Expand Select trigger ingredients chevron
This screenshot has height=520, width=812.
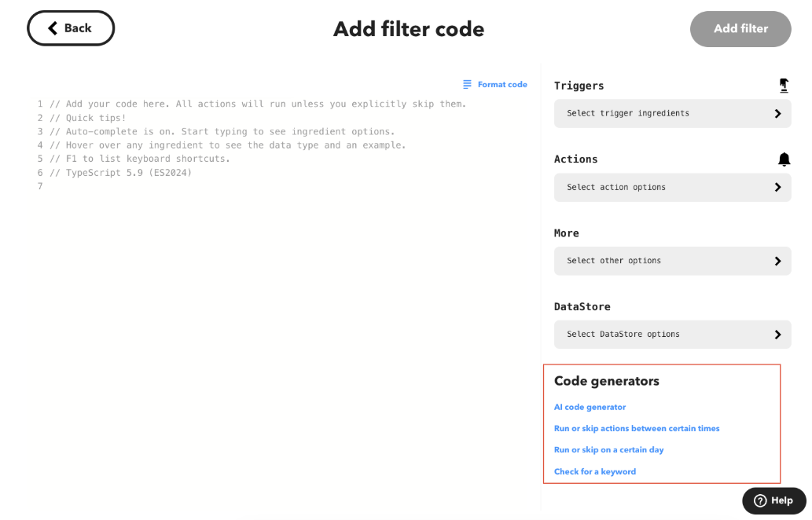[x=777, y=113]
